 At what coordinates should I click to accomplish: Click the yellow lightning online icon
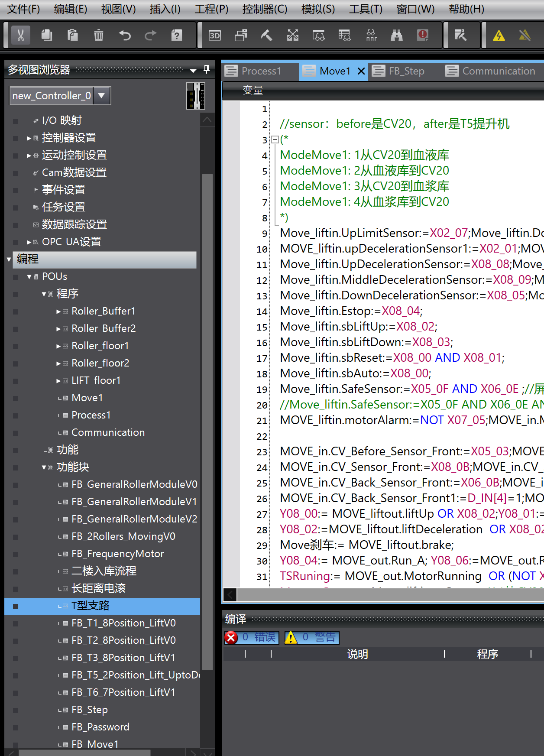pyautogui.click(x=499, y=36)
